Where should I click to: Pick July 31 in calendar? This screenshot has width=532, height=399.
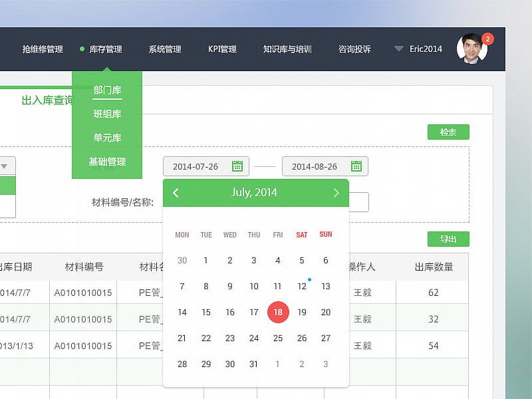tap(253, 364)
